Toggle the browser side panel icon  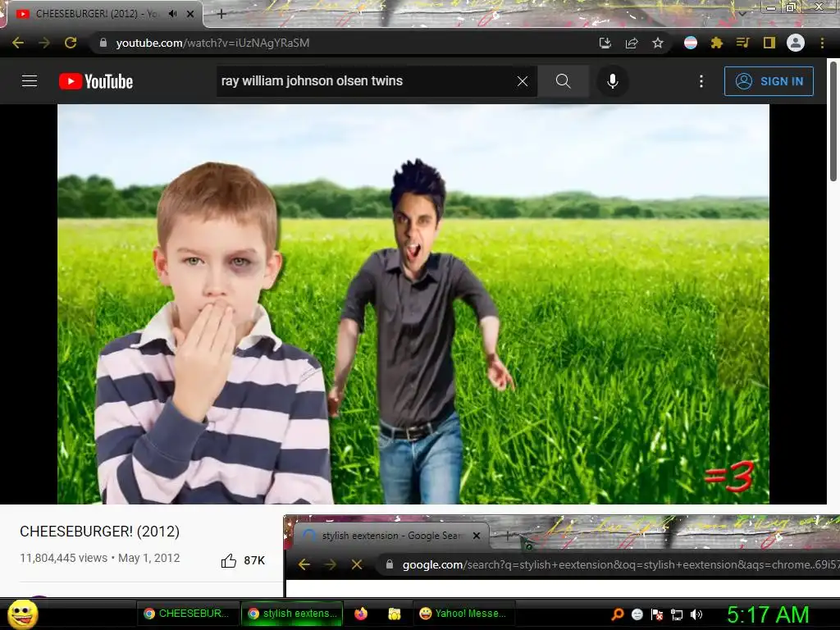(x=769, y=43)
